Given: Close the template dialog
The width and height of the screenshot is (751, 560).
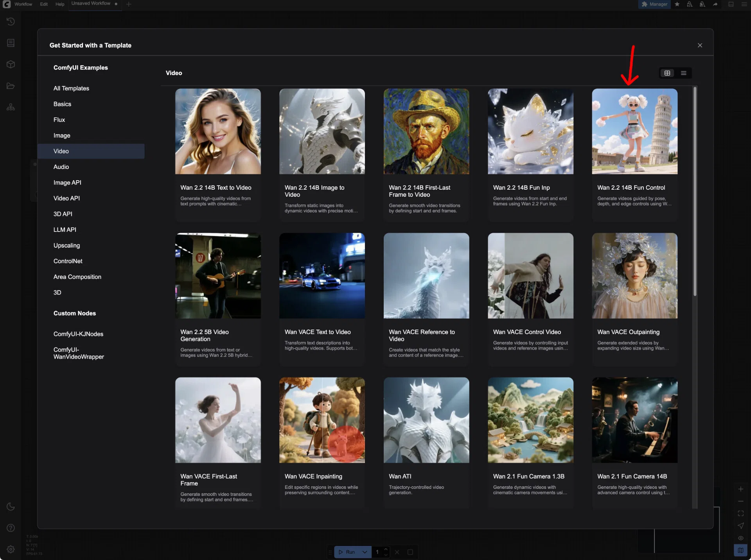Looking at the screenshot, I should pos(700,45).
